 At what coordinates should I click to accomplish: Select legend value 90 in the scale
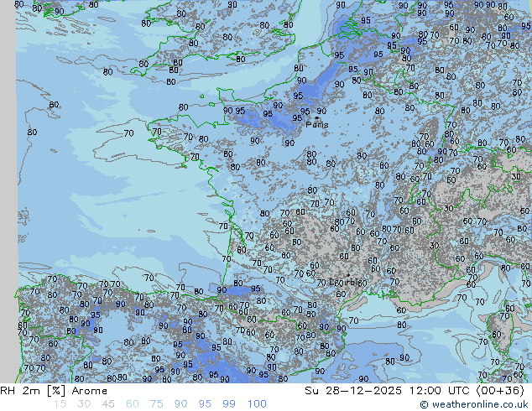click(x=180, y=404)
